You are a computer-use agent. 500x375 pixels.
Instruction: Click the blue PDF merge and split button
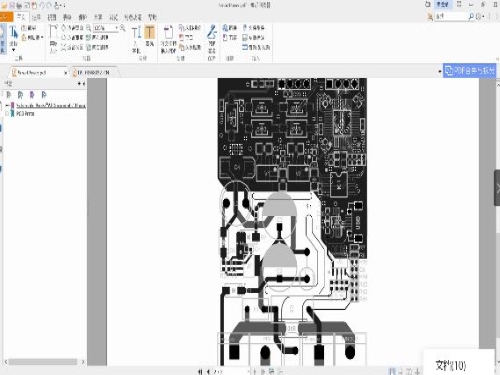[470, 71]
